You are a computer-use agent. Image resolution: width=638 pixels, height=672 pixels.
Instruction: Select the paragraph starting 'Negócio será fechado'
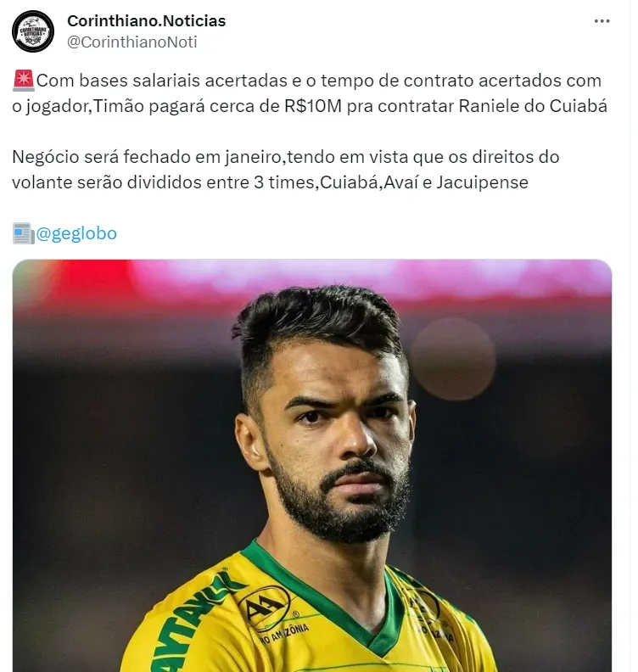[x=285, y=170]
